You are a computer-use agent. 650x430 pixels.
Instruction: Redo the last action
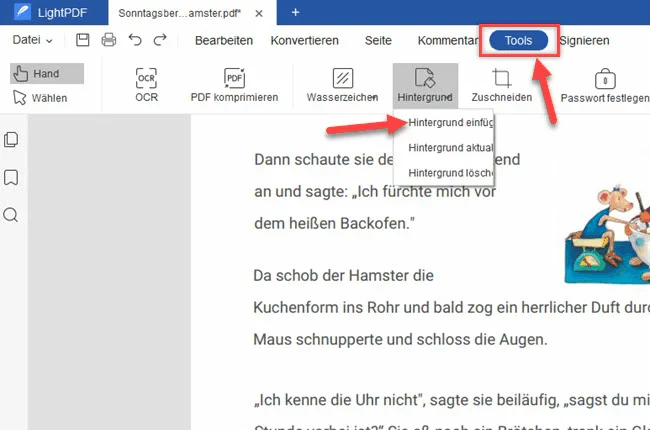pyautogui.click(x=160, y=40)
